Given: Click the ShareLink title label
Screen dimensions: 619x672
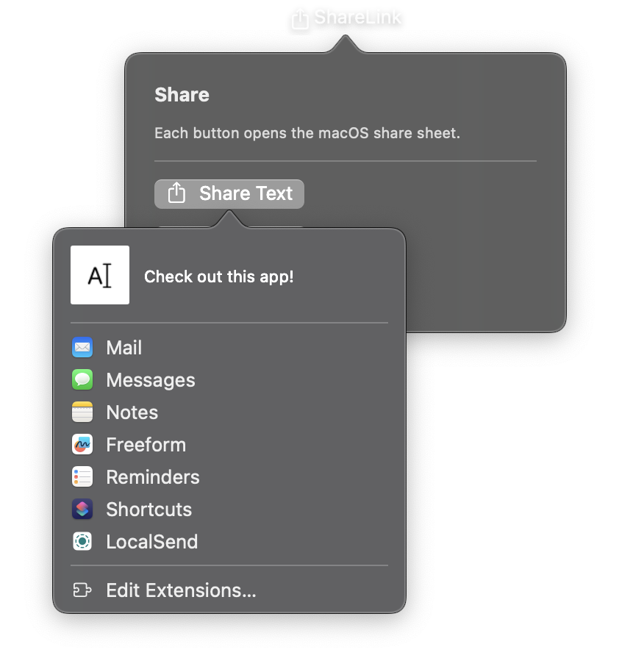Looking at the screenshot, I should pyautogui.click(x=357, y=18).
